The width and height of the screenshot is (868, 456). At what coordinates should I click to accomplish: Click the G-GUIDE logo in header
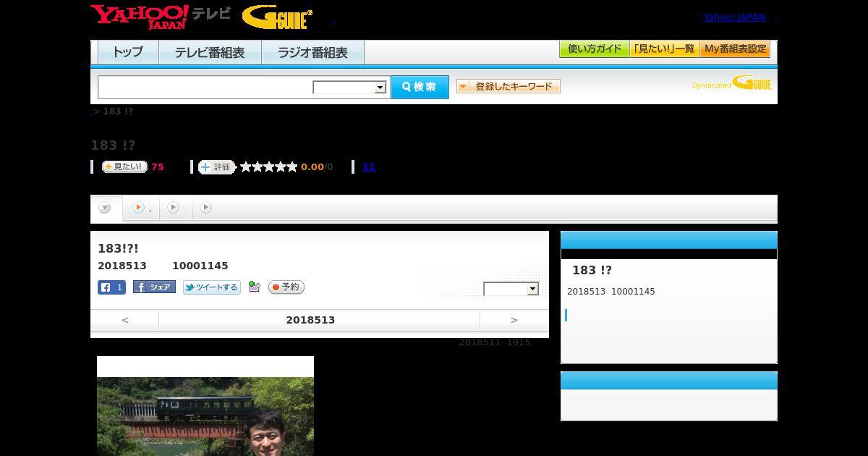[x=277, y=17]
